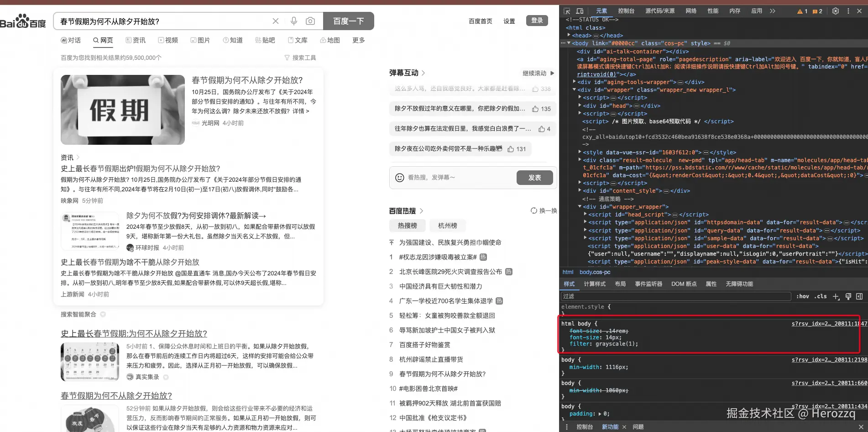Viewport: 868px width, 432px height.
Task: Select the 资讯 search category tab
Action: [136, 40]
